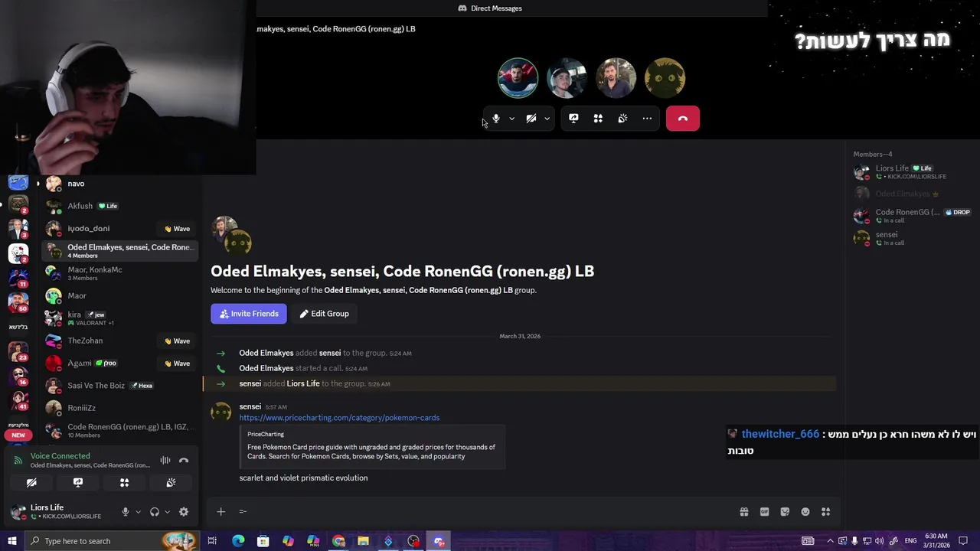Open GIF picker in message bar
980x551 pixels.
point(764,512)
